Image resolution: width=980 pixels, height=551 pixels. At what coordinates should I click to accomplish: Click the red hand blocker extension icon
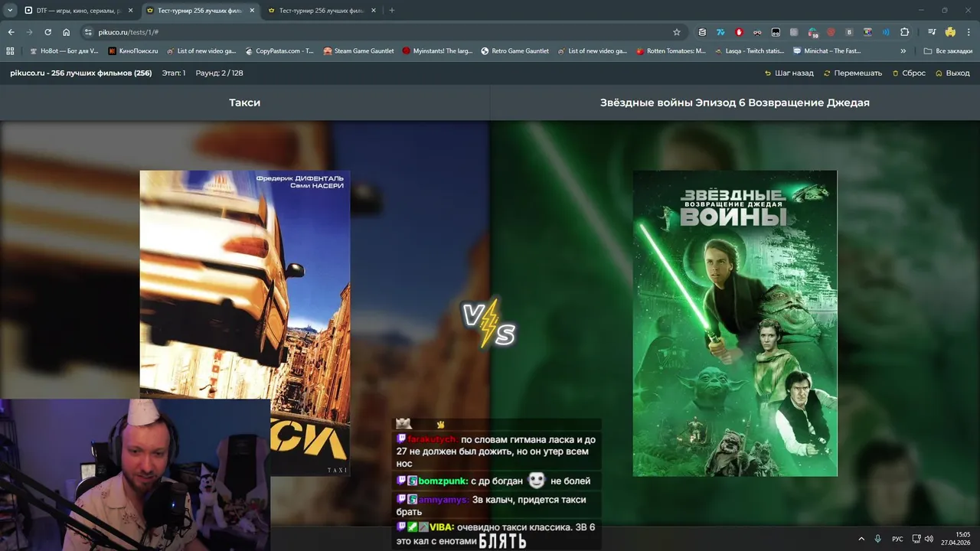[x=739, y=32]
